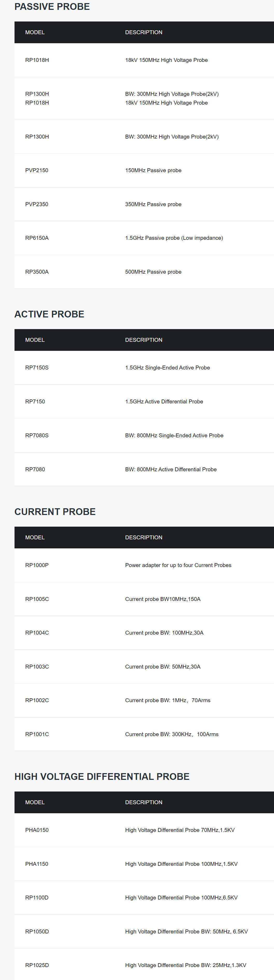Open the PHA0150 differential probe row
274x980 pixels.
point(144,830)
